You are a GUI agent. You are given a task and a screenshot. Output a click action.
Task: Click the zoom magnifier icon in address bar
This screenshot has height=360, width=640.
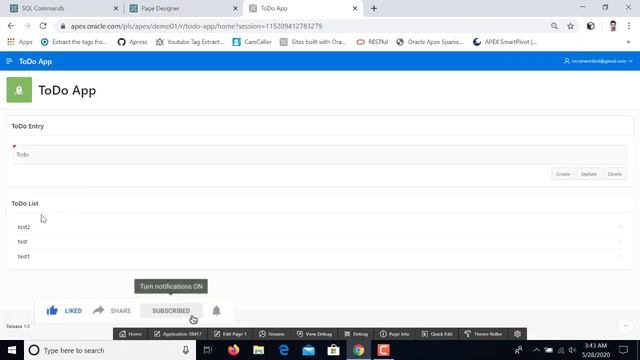tap(554, 26)
